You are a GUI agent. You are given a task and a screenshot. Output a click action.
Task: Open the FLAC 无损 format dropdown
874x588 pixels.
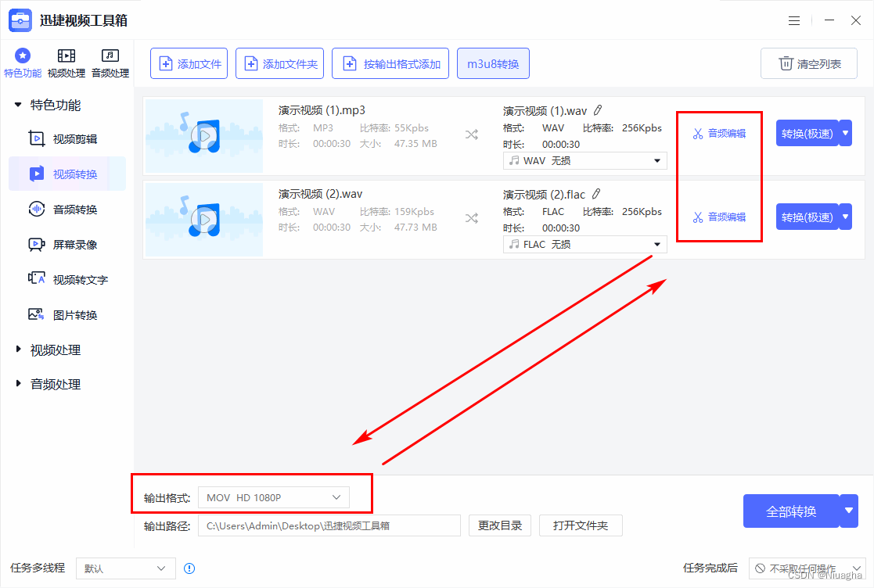pyautogui.click(x=584, y=245)
